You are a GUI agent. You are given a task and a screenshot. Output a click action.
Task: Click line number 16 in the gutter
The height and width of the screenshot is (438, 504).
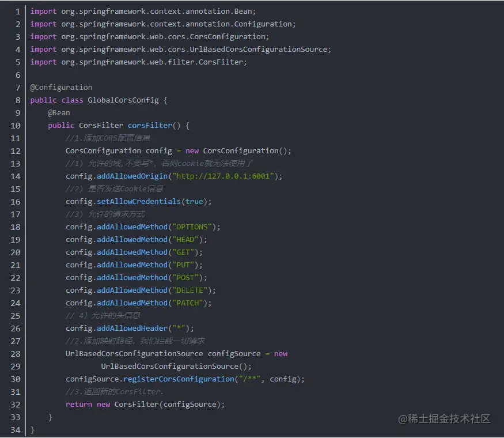[x=15, y=202]
